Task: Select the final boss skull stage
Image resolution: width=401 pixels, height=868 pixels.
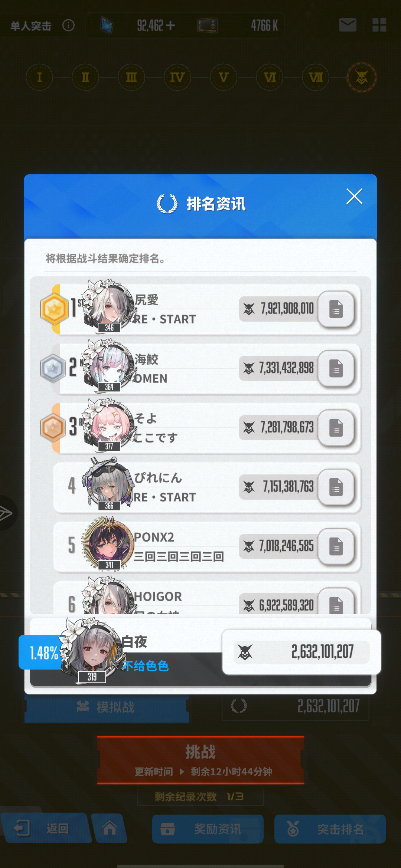Action: [362, 78]
